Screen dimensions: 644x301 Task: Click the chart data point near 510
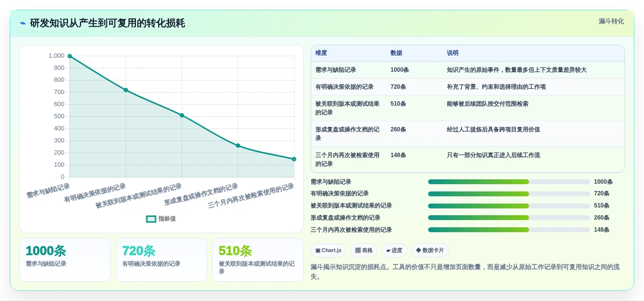[182, 115]
